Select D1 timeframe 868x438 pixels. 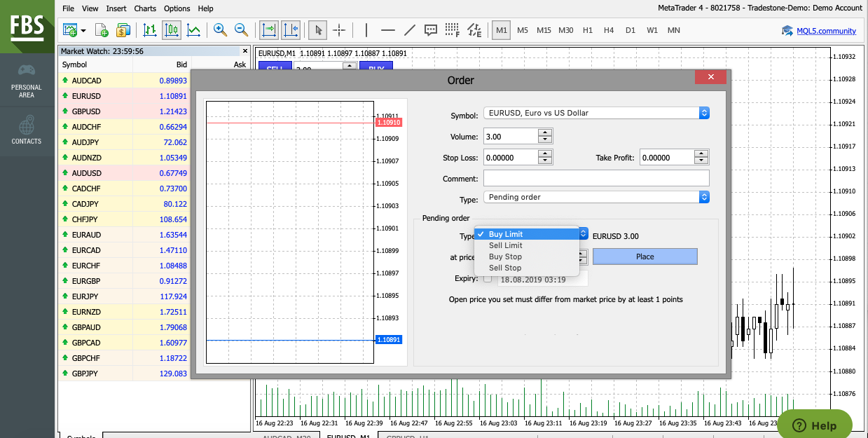click(631, 30)
